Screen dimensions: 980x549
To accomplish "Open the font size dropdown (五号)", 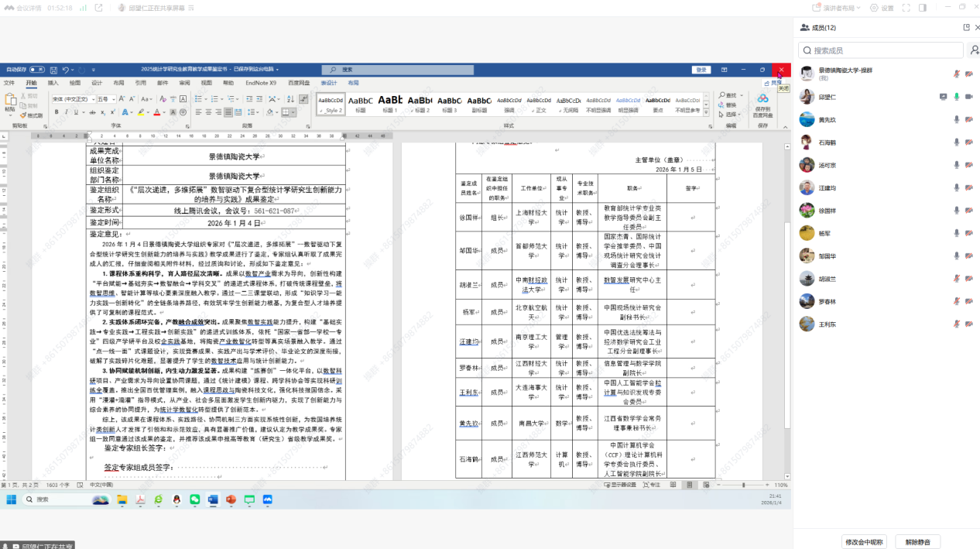I will [105, 99].
